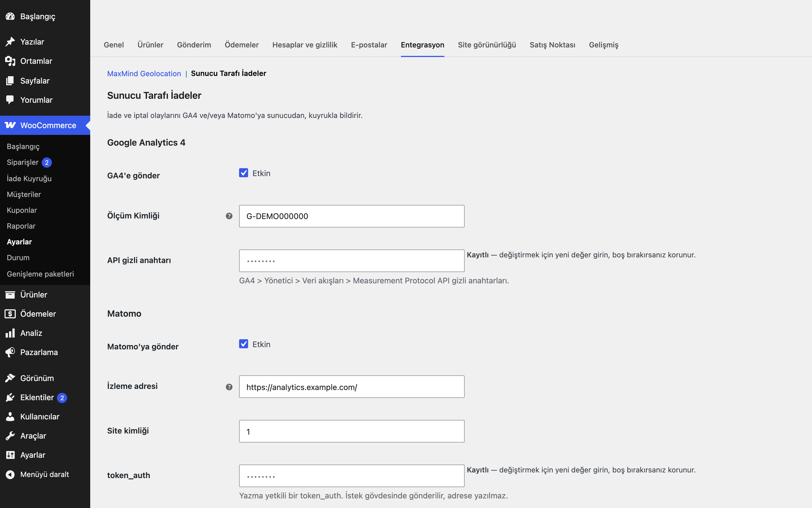812x508 pixels.
Task: Focus the token_auth password field
Action: tap(352, 476)
